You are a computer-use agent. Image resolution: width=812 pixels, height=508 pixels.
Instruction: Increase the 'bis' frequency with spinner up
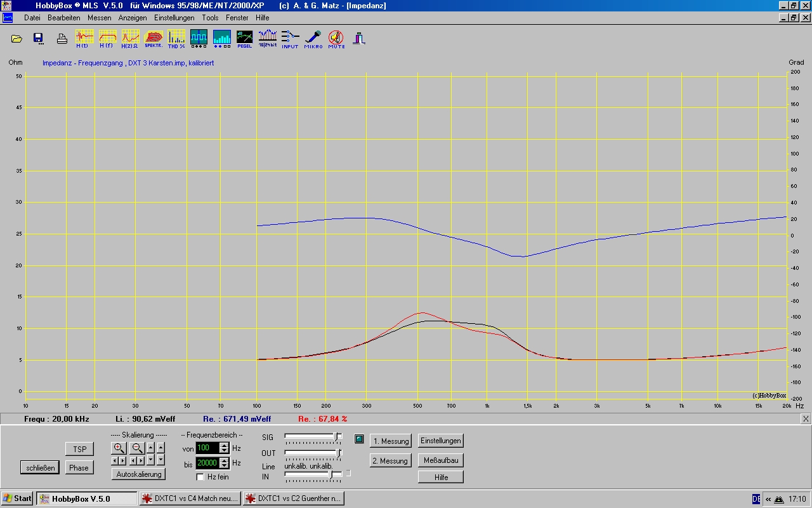coord(224,460)
